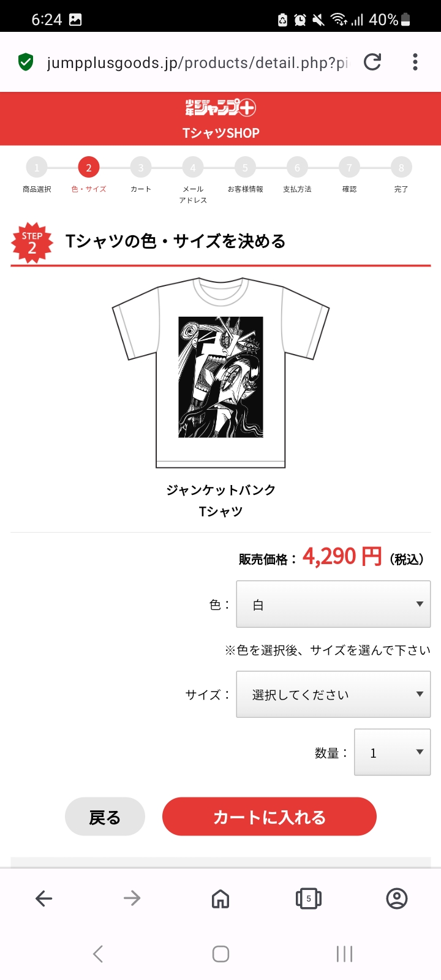Reload the page with the refresh icon
This screenshot has width=441, height=980.
[x=372, y=62]
